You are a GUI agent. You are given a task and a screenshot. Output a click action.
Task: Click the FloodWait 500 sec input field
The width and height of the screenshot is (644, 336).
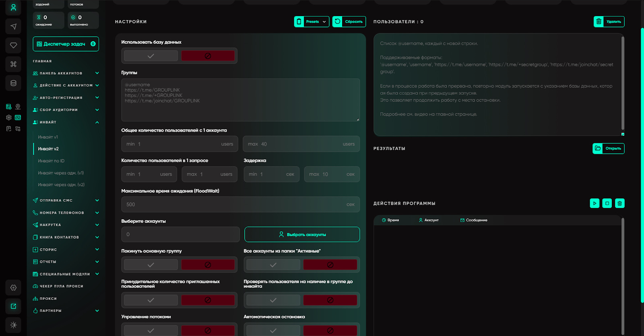coord(240,204)
